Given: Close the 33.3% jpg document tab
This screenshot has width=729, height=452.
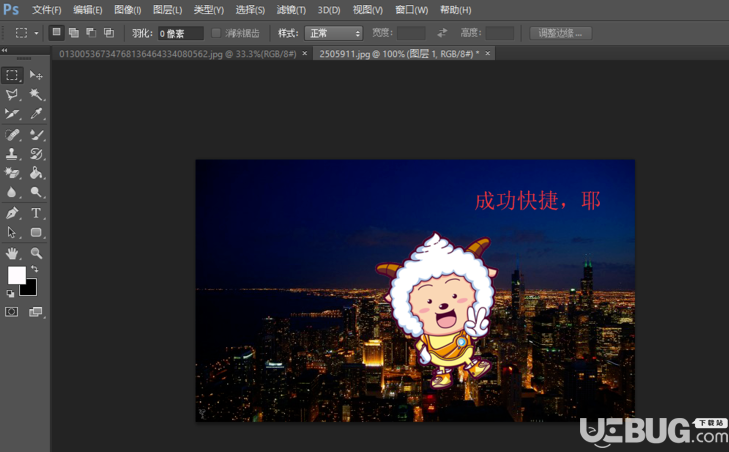Looking at the screenshot, I should [305, 53].
